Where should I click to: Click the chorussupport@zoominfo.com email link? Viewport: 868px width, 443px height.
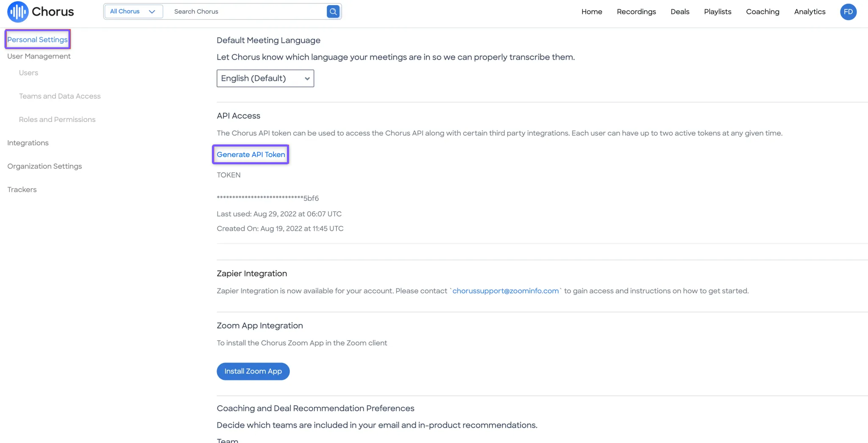tap(506, 291)
